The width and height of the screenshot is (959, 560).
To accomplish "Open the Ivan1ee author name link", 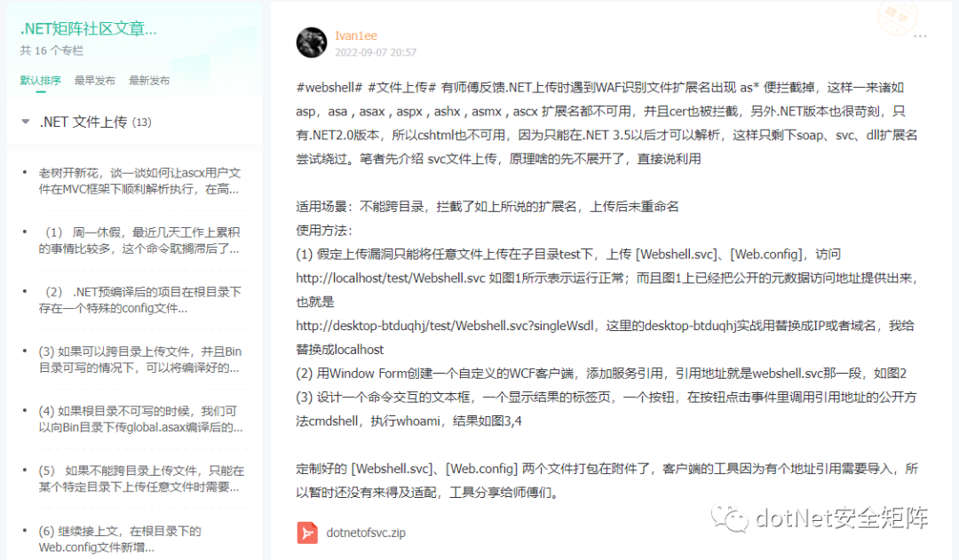I will tap(356, 35).
